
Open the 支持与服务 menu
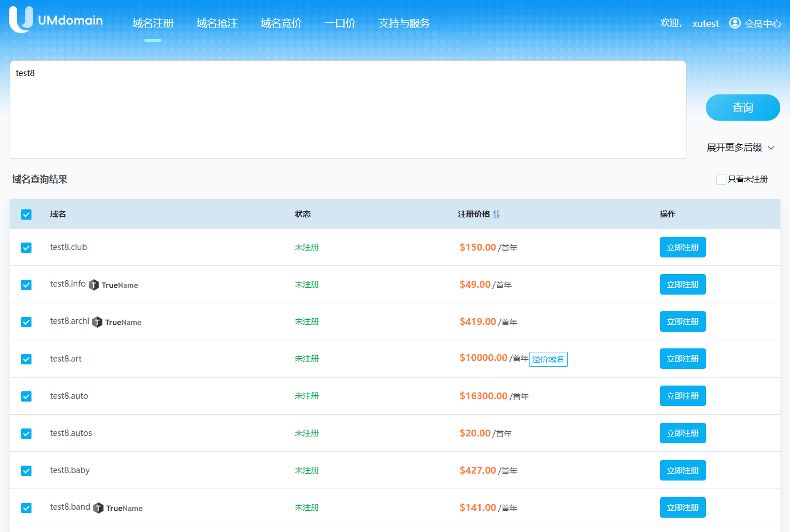pyautogui.click(x=404, y=23)
